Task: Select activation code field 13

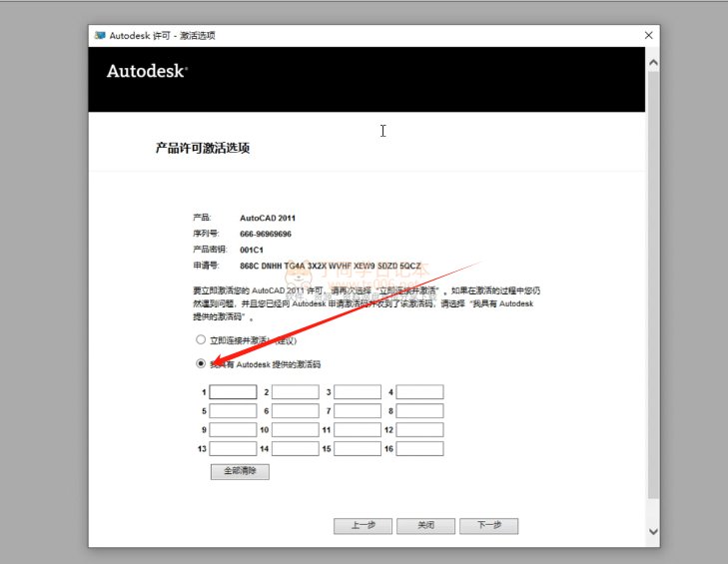Action: 233,449
